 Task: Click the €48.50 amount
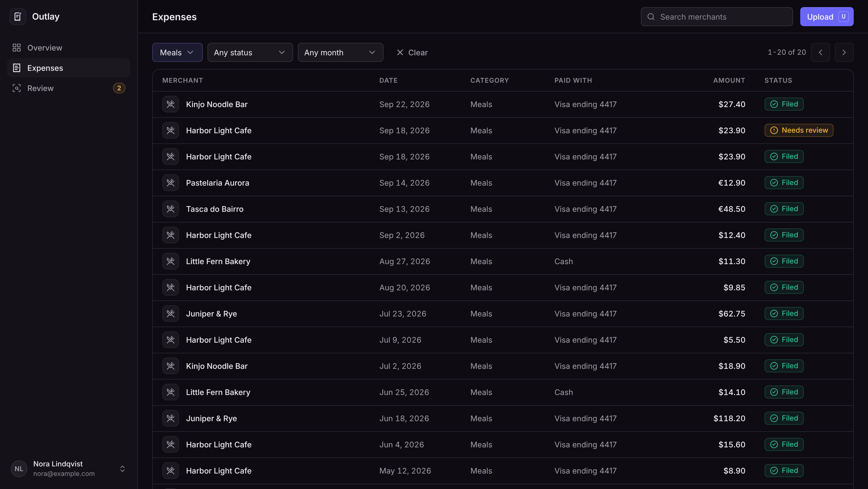732,209
